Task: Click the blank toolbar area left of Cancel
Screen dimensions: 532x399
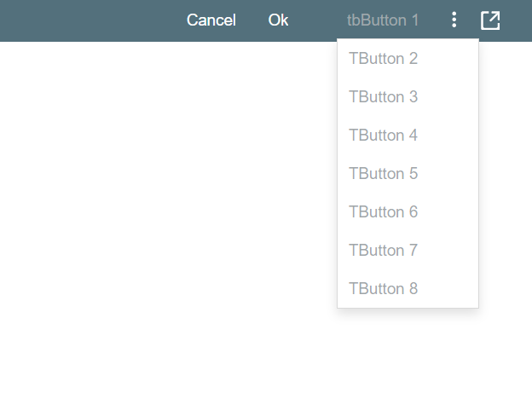Action: coord(85,20)
